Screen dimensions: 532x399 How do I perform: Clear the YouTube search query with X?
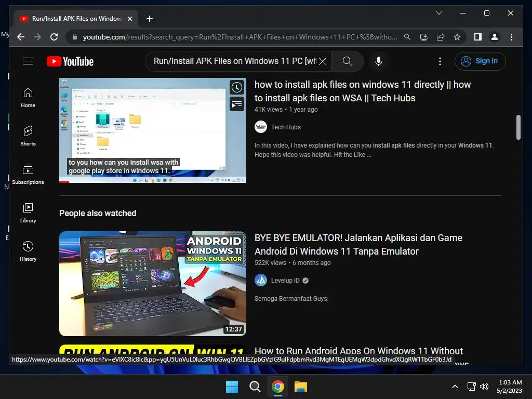pyautogui.click(x=323, y=61)
